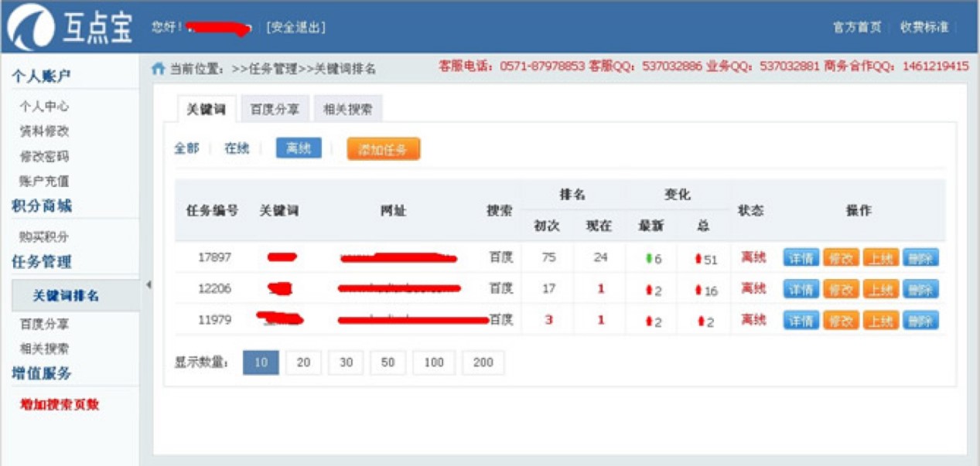Viewport: 980px width, 466px height.
Task: Click 详情 for task 12206
Action: 801,289
